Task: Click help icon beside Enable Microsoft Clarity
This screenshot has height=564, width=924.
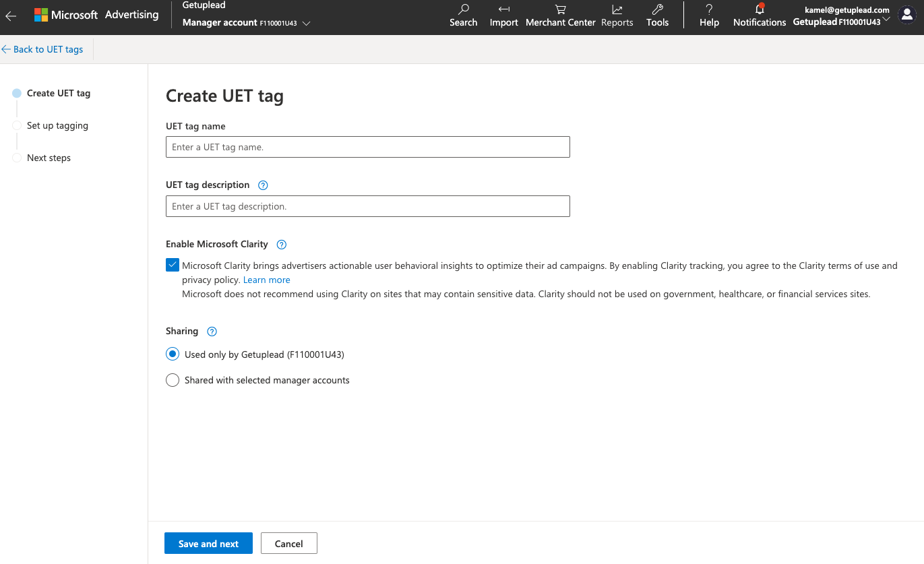Action: pyautogui.click(x=282, y=245)
